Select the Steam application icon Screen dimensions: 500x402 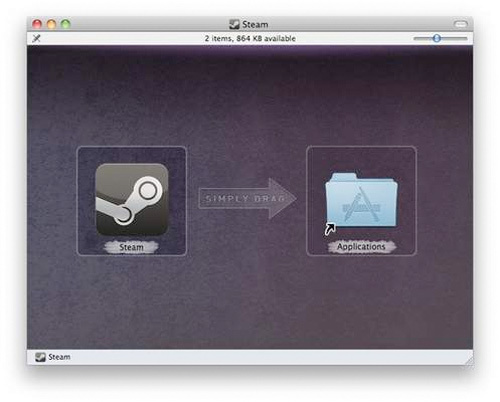coord(132,199)
